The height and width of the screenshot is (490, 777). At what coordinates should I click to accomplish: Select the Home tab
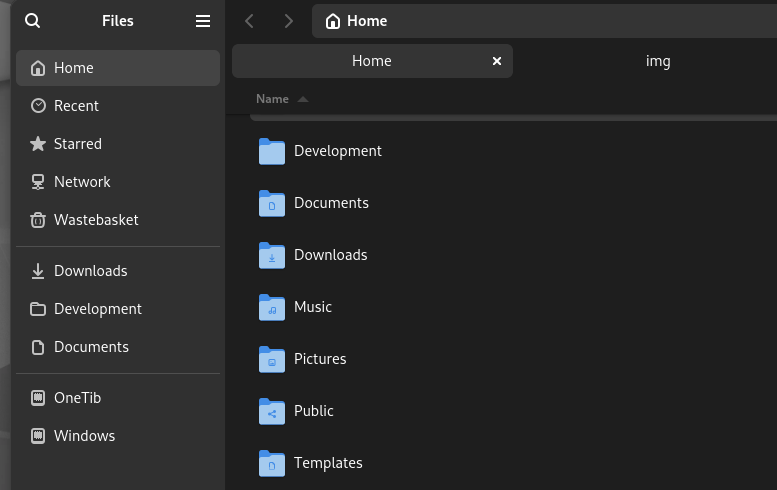tap(372, 61)
